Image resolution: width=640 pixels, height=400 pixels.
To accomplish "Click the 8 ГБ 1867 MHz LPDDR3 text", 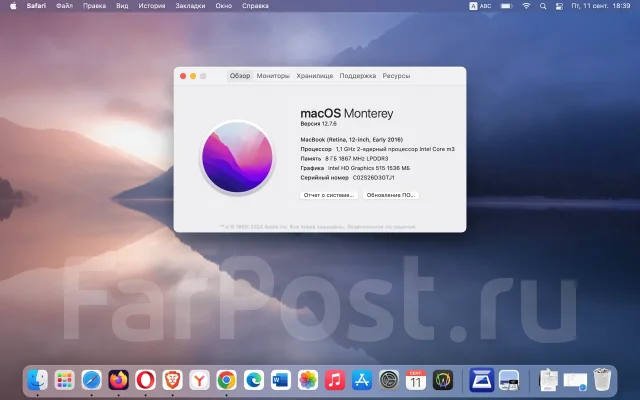I will 356,158.
